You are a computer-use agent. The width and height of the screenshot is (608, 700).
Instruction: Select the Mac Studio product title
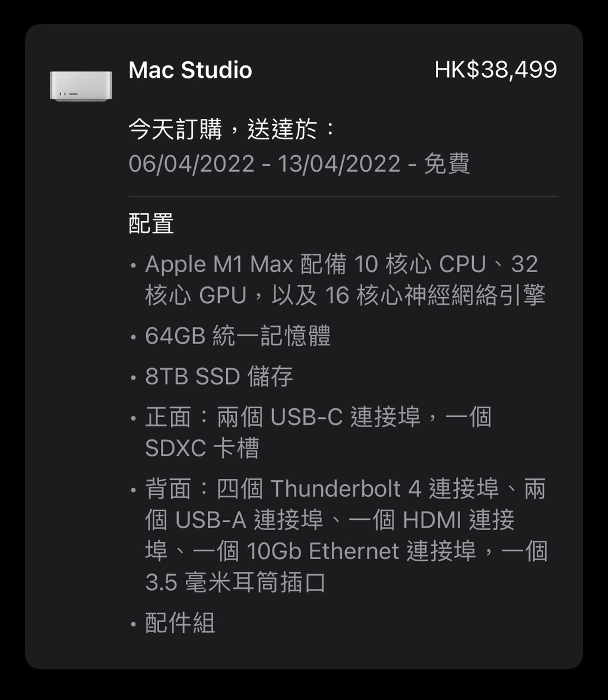191,70
